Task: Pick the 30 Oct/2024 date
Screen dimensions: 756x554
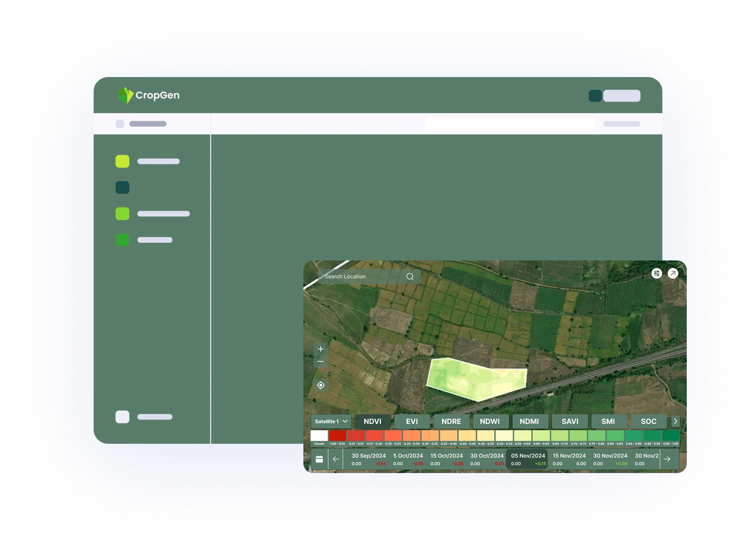Action: (x=487, y=459)
